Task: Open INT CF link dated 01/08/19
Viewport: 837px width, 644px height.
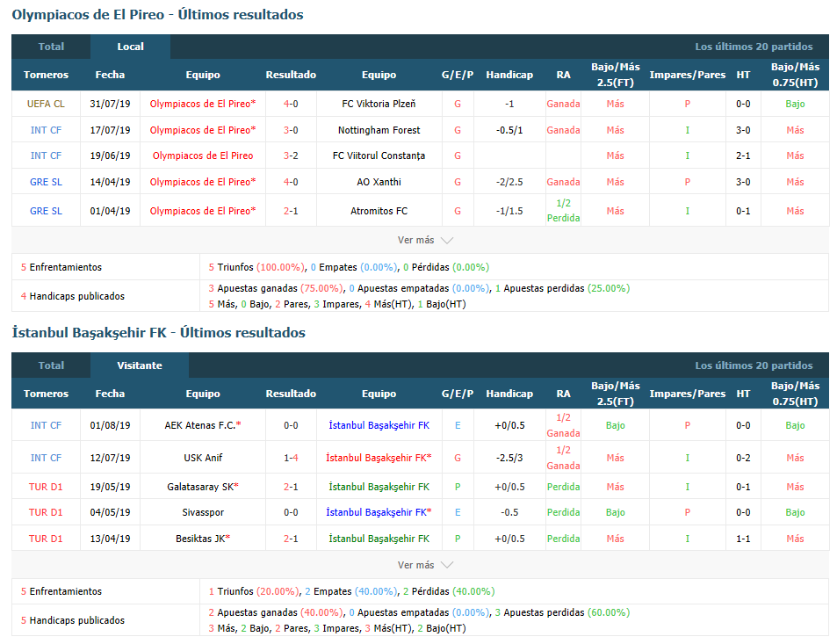Action: click(x=46, y=425)
